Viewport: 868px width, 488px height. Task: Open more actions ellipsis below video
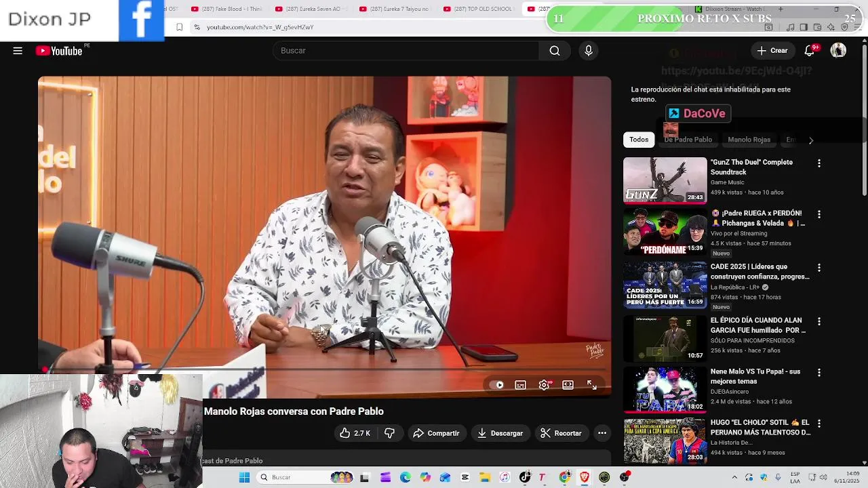601,433
